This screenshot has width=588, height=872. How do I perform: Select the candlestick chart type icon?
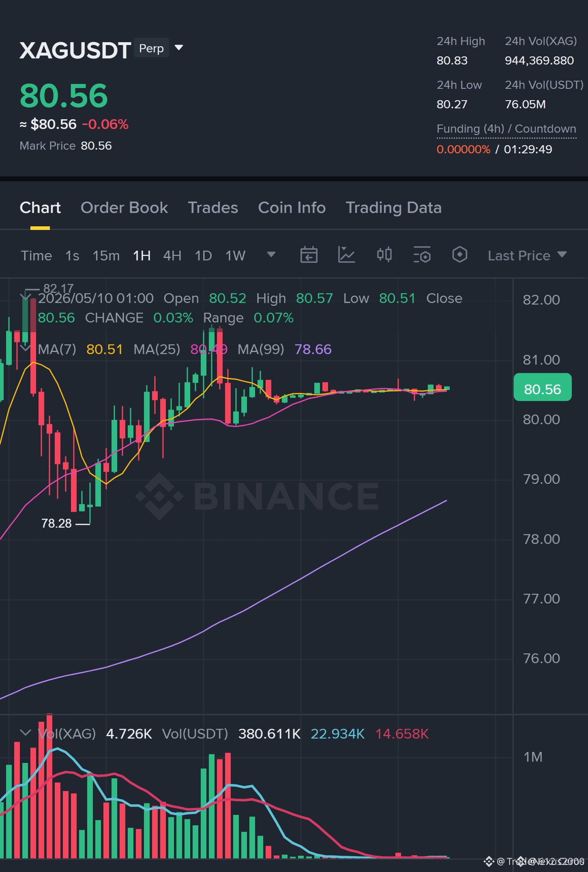pyautogui.click(x=384, y=255)
